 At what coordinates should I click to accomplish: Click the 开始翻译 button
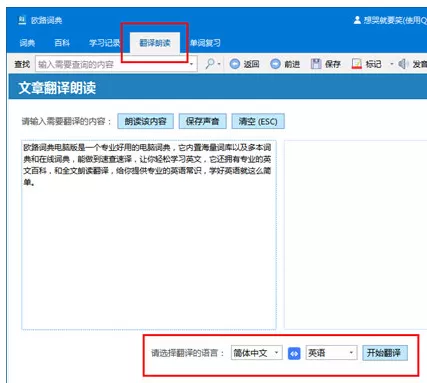coord(385,353)
